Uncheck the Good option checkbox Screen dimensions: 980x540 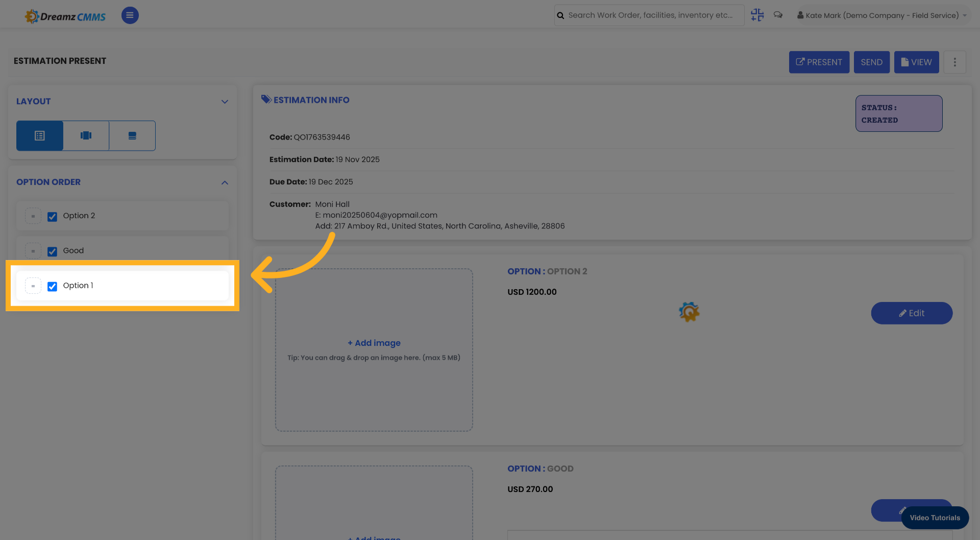[x=52, y=251]
